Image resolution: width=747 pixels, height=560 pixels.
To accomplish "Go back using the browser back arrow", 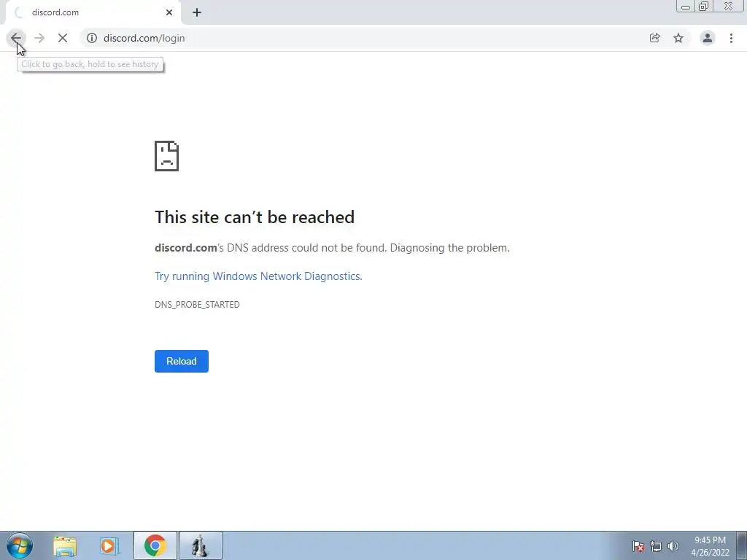I will pyautogui.click(x=16, y=38).
